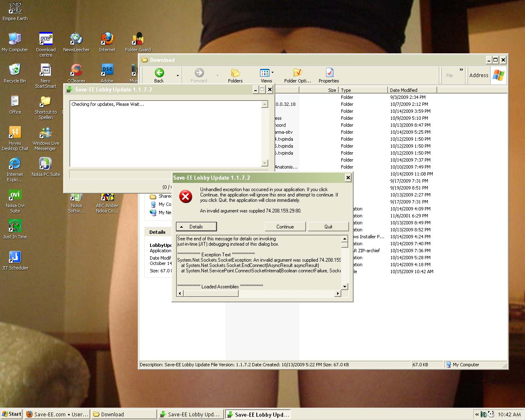
Task: Open the NewsLeecher desktop icon
Action: pos(76,42)
